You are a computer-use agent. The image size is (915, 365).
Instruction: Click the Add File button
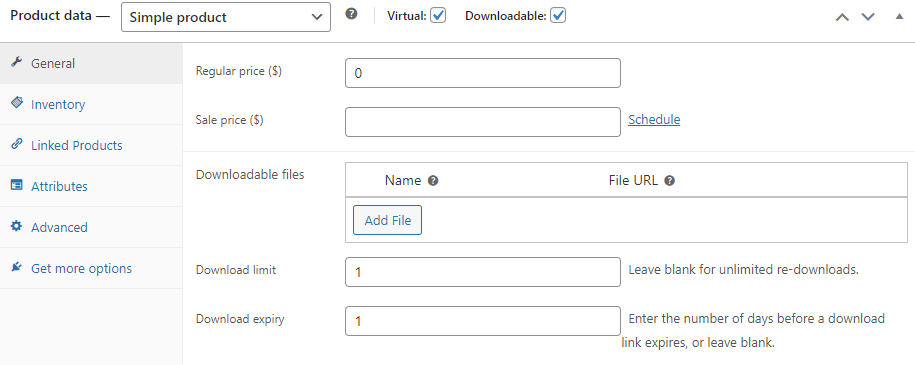[x=387, y=220]
